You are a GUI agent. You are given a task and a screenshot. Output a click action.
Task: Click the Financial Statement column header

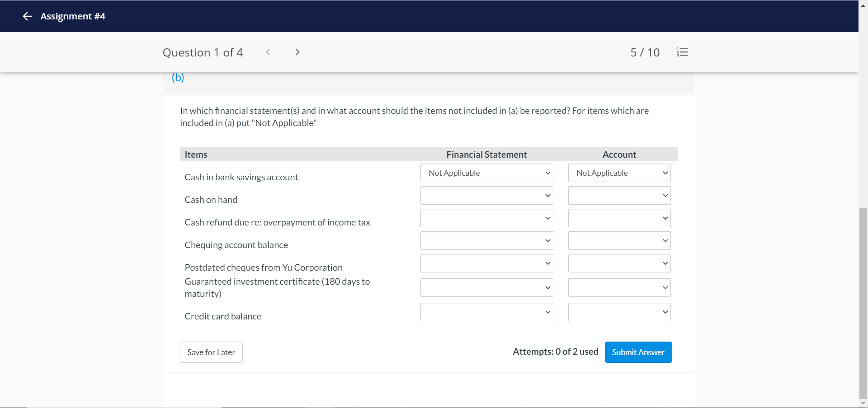point(486,155)
